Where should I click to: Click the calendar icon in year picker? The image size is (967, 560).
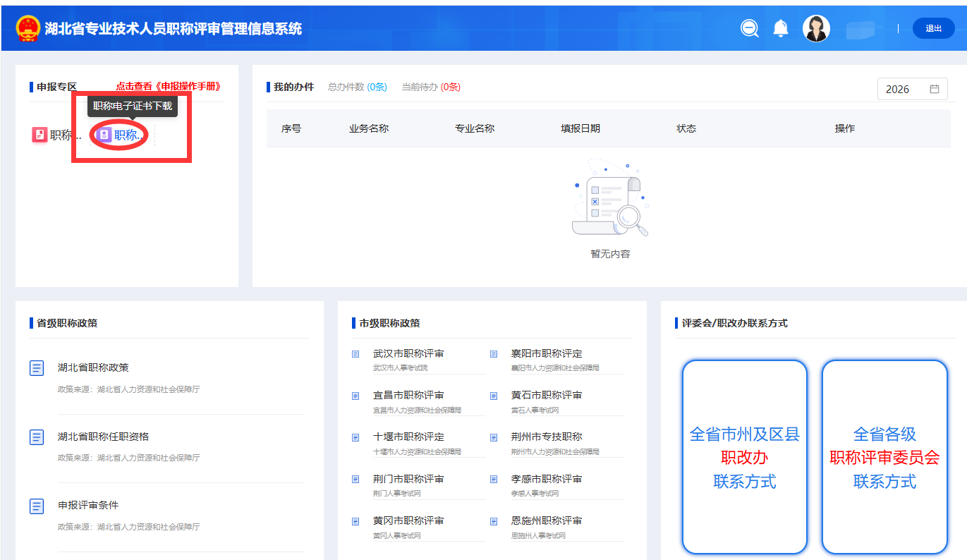[935, 89]
